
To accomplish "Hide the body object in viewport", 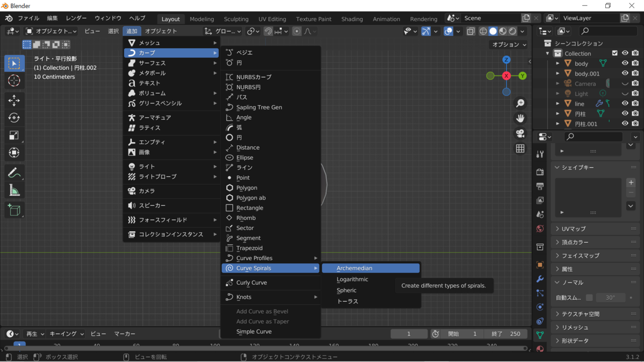I will click(x=625, y=63).
